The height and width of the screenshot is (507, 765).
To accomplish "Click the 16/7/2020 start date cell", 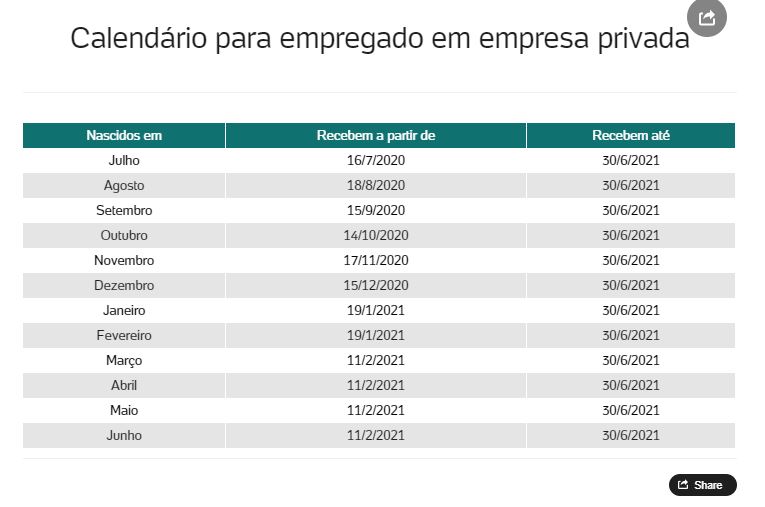I will [x=376, y=160].
